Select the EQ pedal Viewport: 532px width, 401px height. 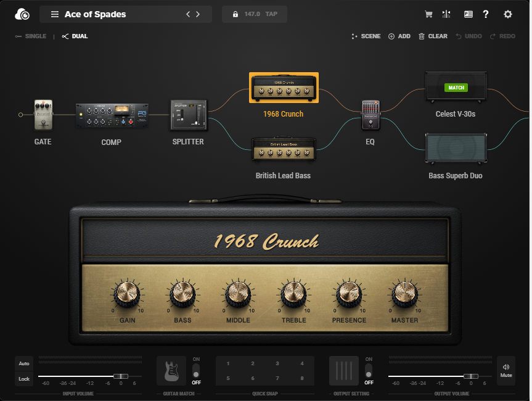[x=370, y=115]
